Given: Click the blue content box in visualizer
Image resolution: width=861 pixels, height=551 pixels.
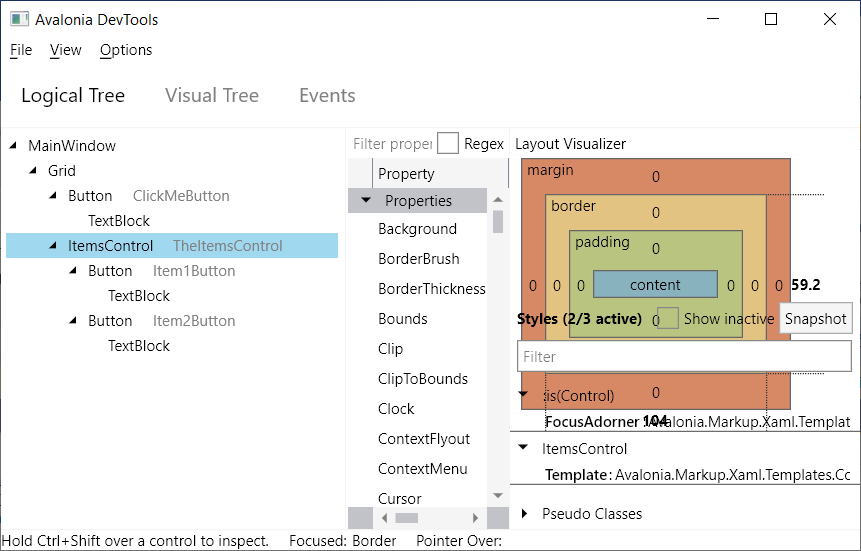Looking at the screenshot, I should click(655, 285).
